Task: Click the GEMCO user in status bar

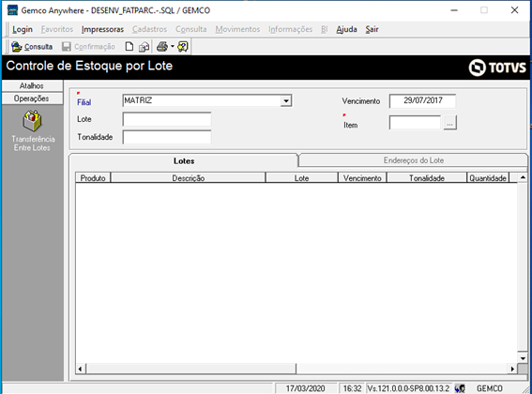Action: 489,388
